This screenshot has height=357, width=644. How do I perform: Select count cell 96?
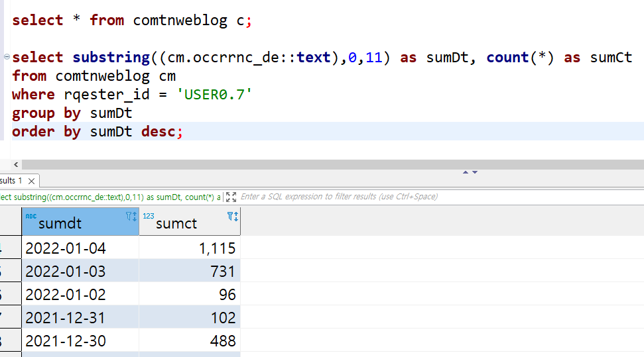pos(190,294)
